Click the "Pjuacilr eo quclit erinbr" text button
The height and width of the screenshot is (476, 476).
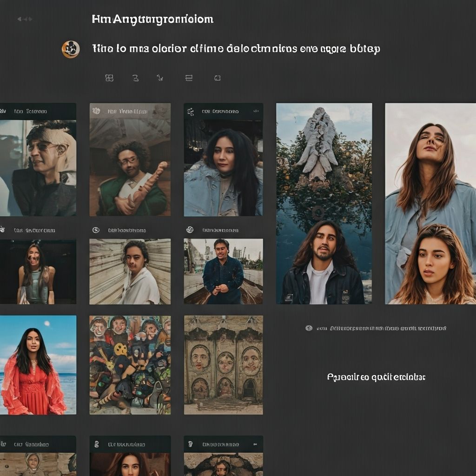click(x=376, y=377)
